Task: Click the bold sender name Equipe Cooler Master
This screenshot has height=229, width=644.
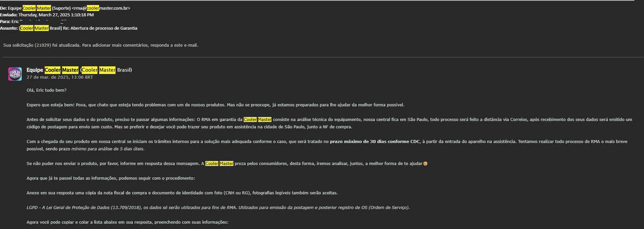Action: [x=52, y=70]
